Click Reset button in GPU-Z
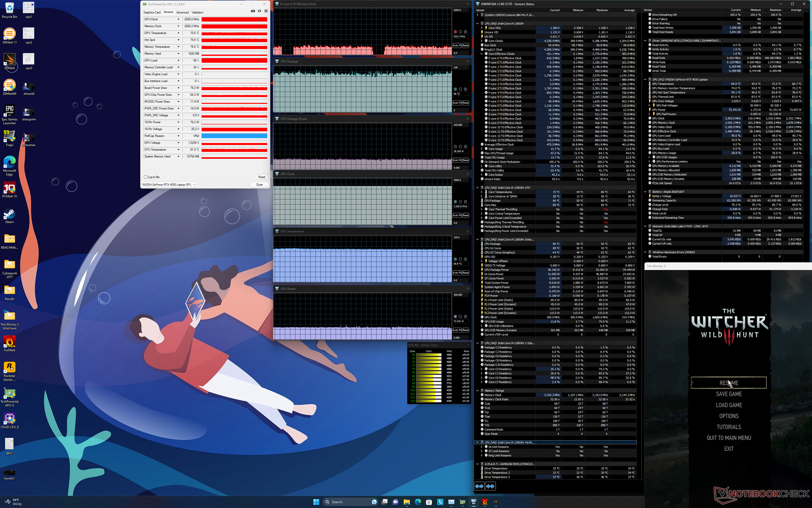This screenshot has height=508, width=812. (x=261, y=177)
